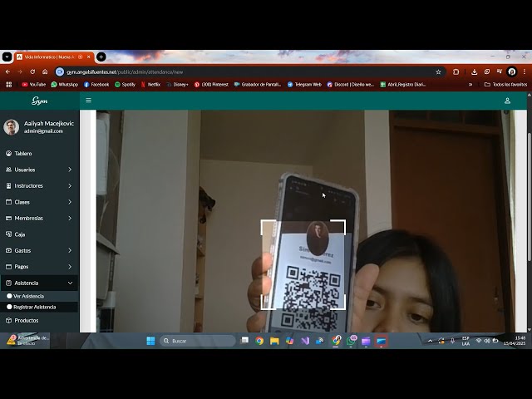The image size is (532, 399).
Task: Open the Ver Asistencia link
Action: click(28, 296)
